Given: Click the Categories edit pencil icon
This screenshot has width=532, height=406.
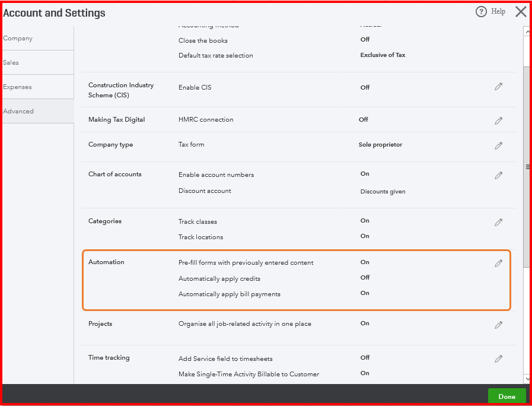Looking at the screenshot, I should [498, 222].
